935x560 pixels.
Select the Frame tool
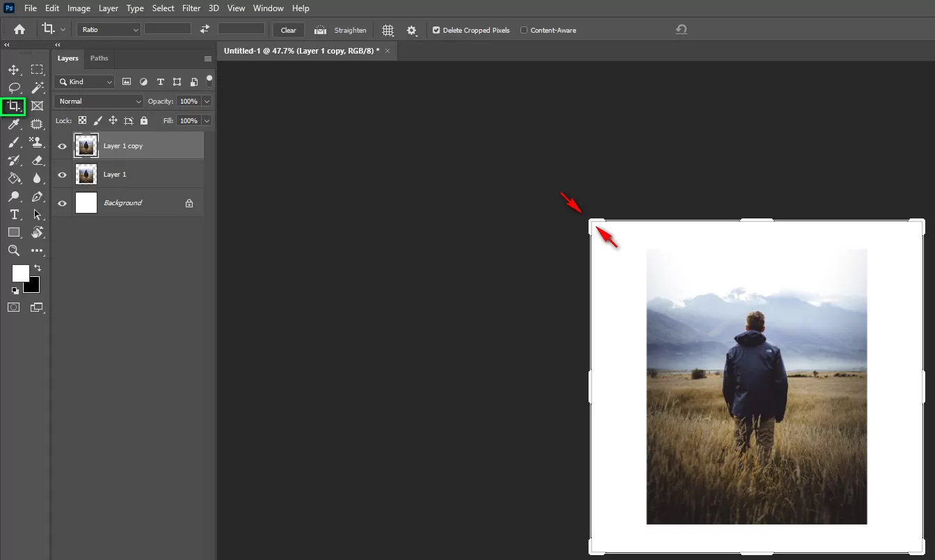click(x=37, y=106)
